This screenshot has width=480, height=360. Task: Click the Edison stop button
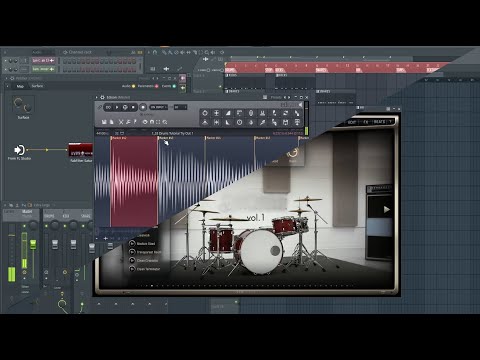pos(133,107)
